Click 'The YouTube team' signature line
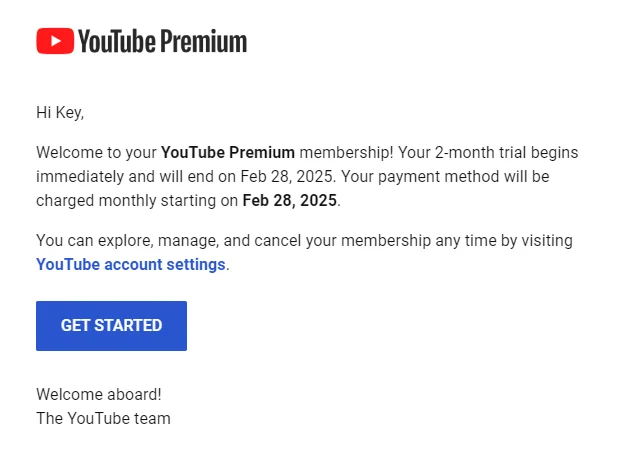The image size is (628, 453). coord(103,419)
